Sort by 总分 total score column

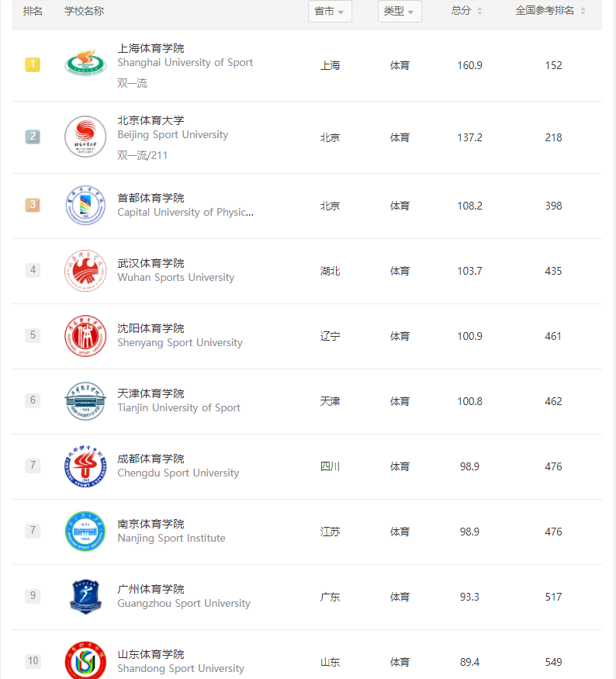pos(467,11)
